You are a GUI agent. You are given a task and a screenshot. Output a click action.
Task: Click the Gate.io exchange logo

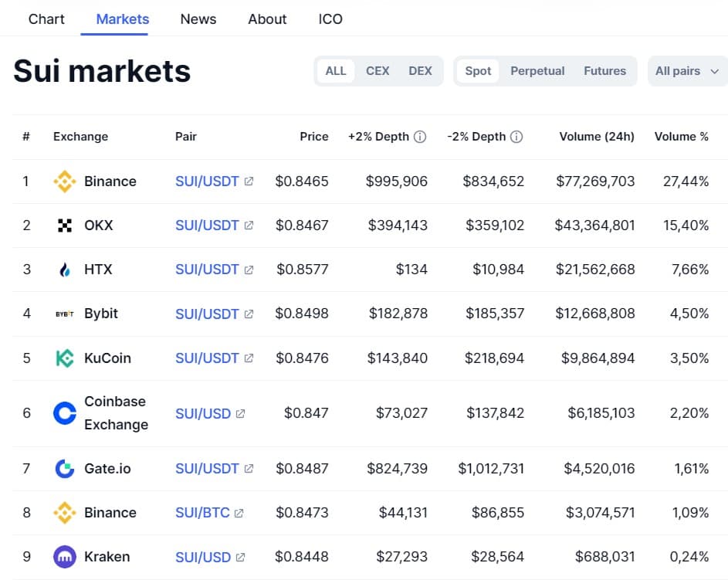pos(65,469)
